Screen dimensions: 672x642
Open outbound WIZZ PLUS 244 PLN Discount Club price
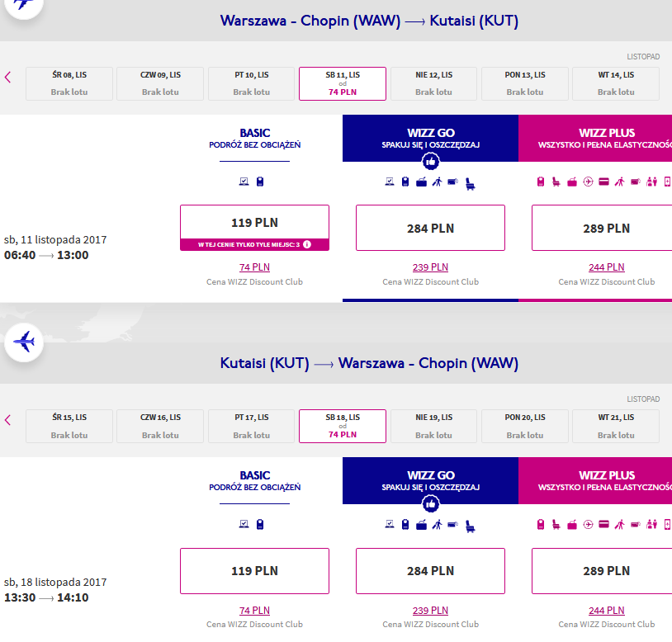607,267
